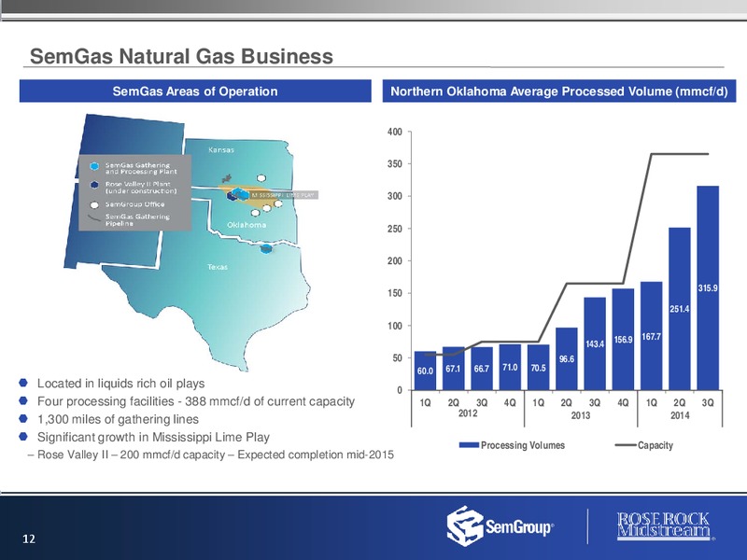
Task: Click the 2013 year axis label
Action: coord(580,415)
